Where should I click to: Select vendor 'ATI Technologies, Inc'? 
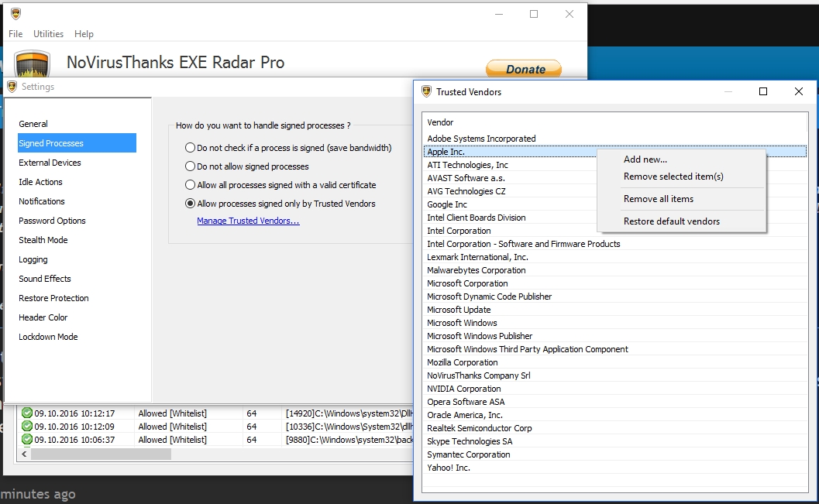467,165
